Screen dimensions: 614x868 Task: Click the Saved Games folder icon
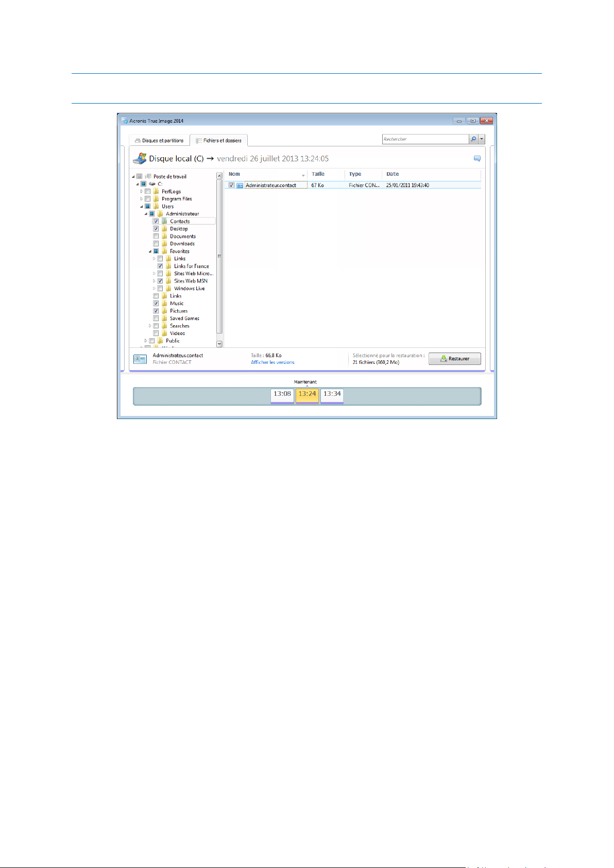point(164,319)
